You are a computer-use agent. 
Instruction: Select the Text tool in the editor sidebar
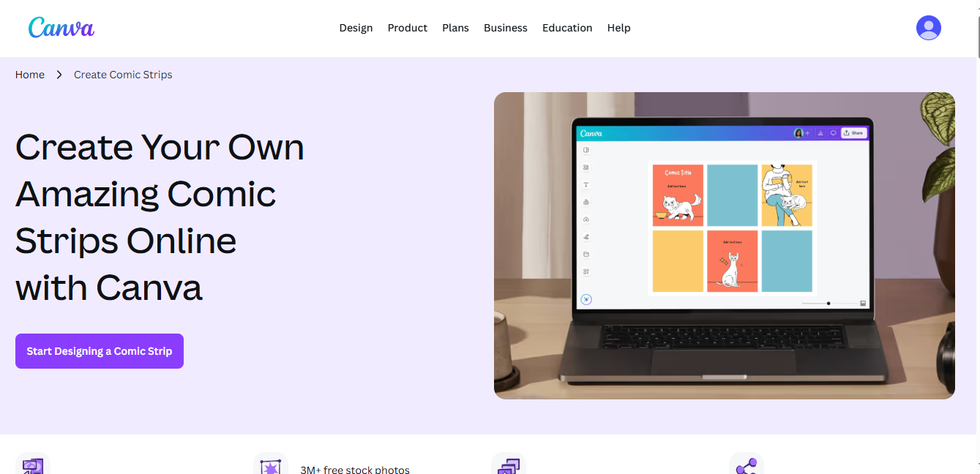[586, 185]
